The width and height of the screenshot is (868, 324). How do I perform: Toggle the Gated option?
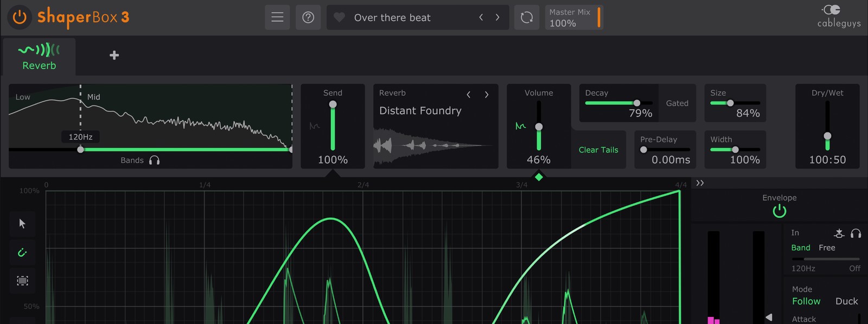coord(677,103)
